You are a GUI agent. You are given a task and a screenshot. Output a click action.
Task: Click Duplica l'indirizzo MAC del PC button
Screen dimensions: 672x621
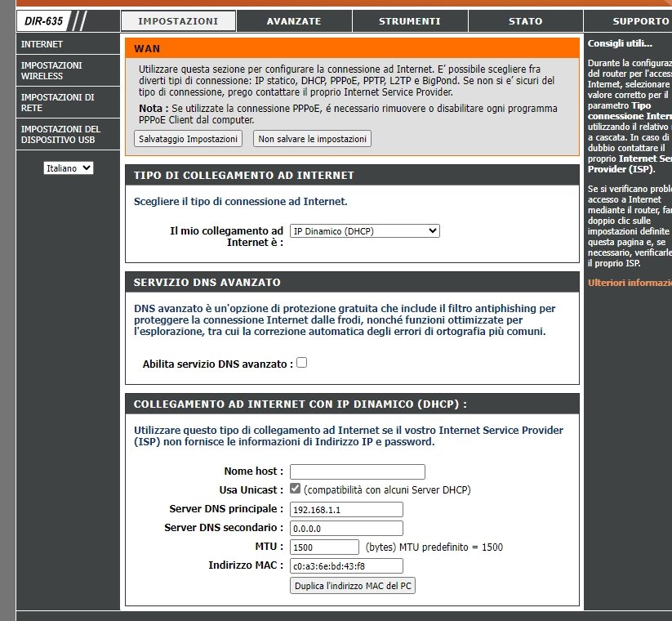pyautogui.click(x=353, y=586)
